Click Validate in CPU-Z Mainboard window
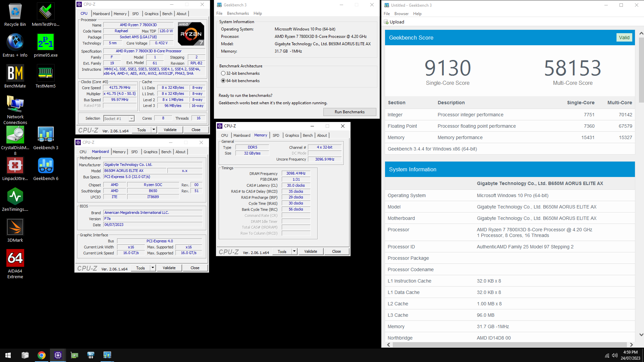Image resolution: width=644 pixels, height=362 pixels. pos(169,268)
